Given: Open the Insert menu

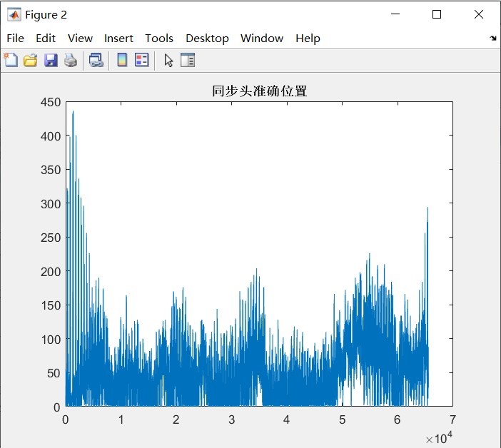Looking at the screenshot, I should point(118,39).
